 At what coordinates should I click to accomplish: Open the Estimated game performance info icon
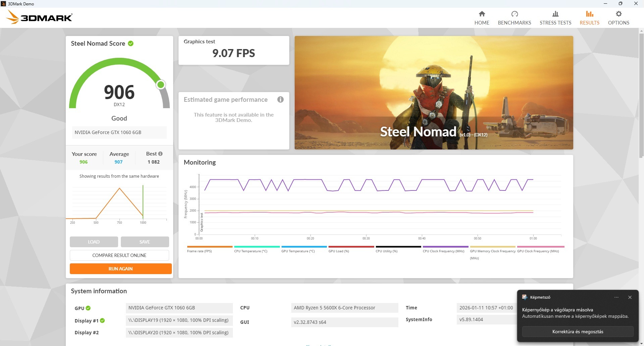tap(281, 99)
